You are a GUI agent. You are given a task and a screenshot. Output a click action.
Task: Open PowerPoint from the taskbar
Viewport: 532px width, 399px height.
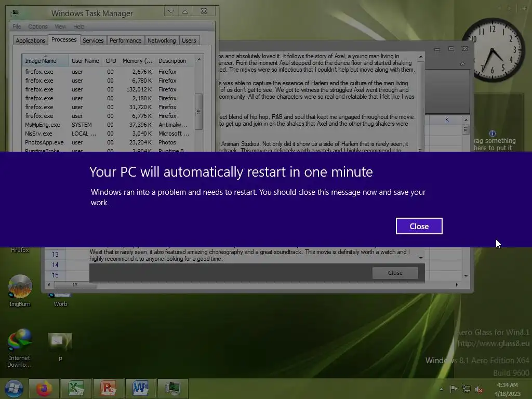[x=108, y=389]
